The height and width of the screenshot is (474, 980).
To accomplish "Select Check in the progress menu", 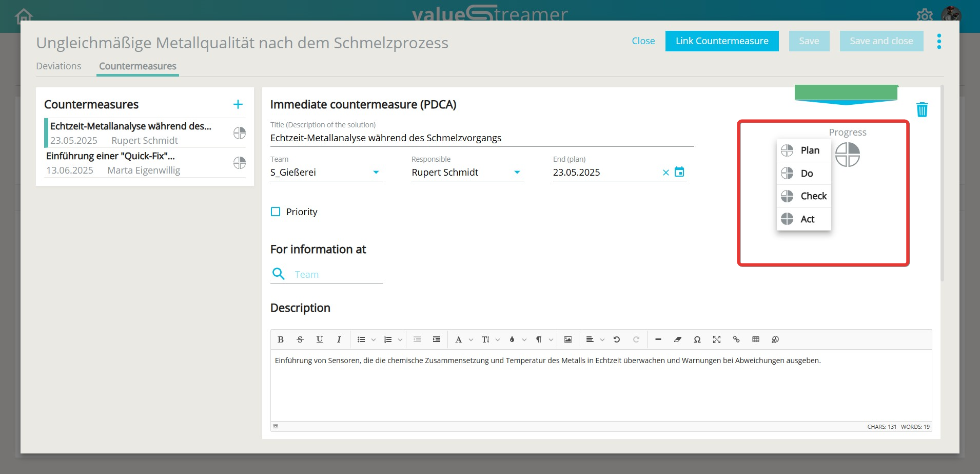I will pos(804,196).
